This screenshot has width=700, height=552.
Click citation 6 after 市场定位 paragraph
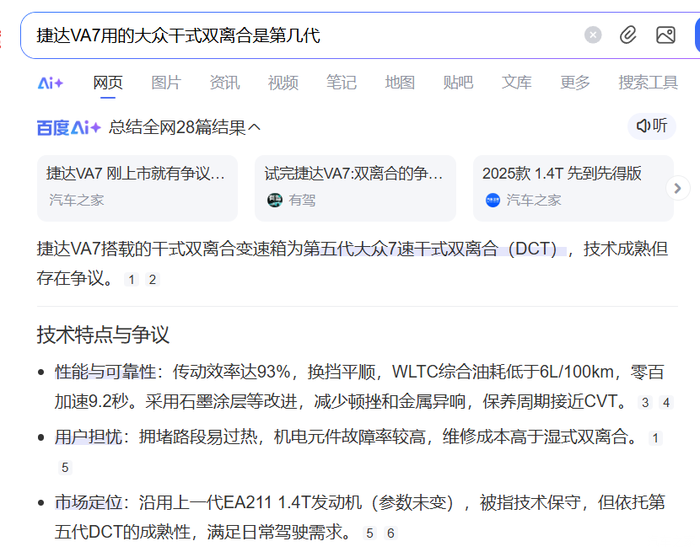[391, 534]
